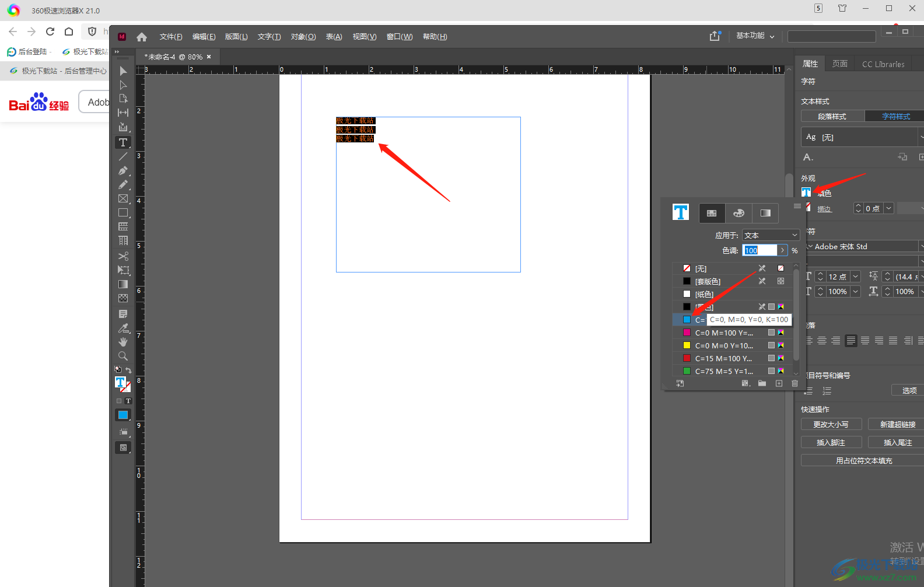924x587 pixels.
Task: Select the Note tool
Action: click(x=123, y=314)
